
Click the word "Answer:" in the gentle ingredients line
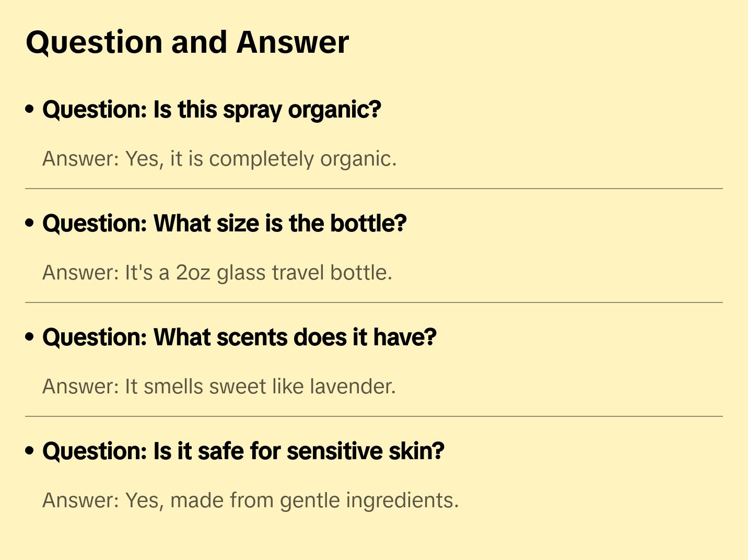pos(81,500)
